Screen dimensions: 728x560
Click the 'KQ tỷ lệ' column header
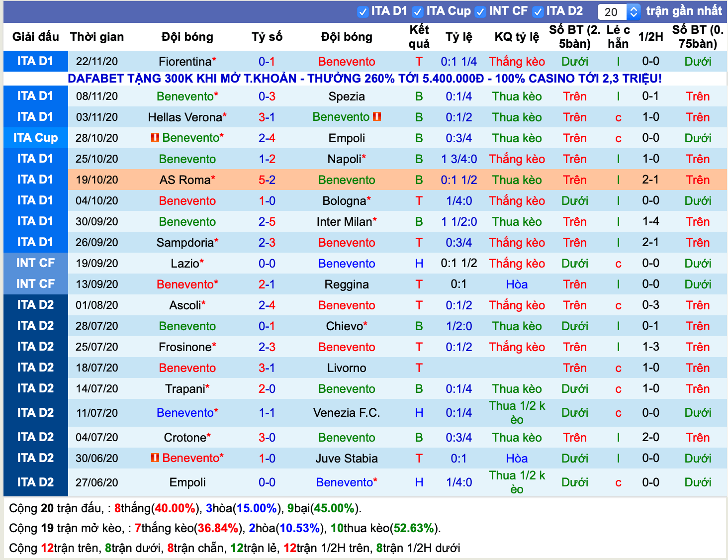pos(517,37)
